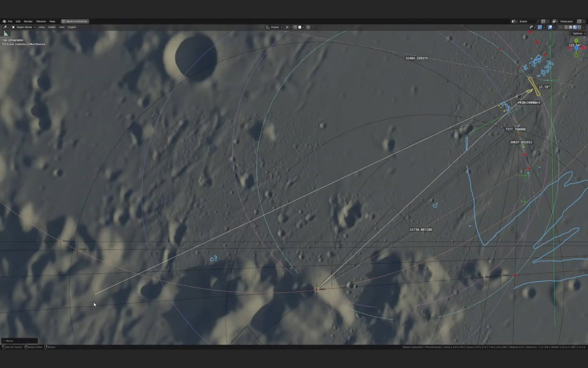Viewport: 588px width, 368px height.
Task: Open the Global transform orientation dropdown
Action: coord(274,27)
